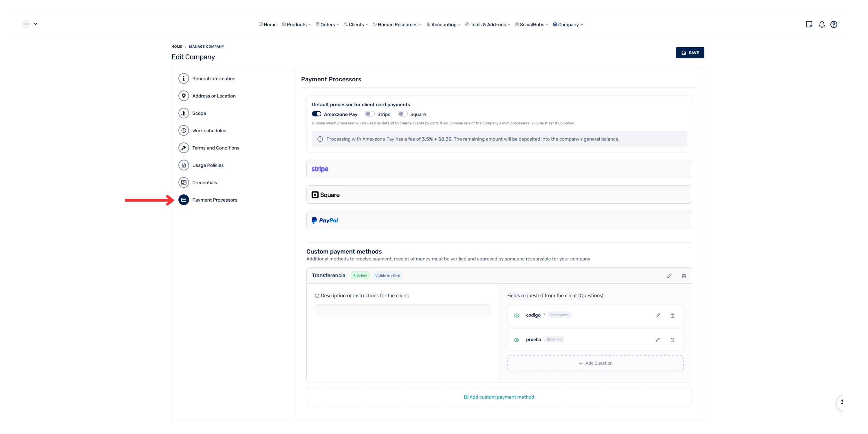Expand the PayPal processor panel

(499, 220)
